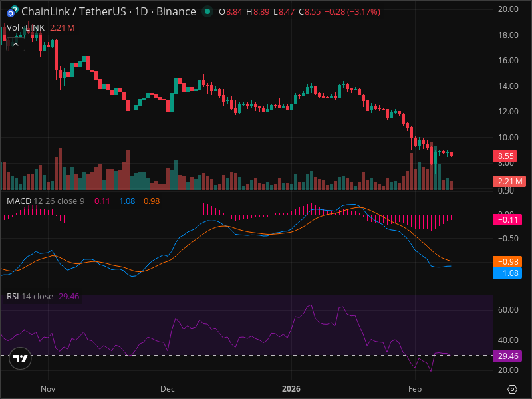Select the MACD 12 26 close 9 legend

pos(45,201)
